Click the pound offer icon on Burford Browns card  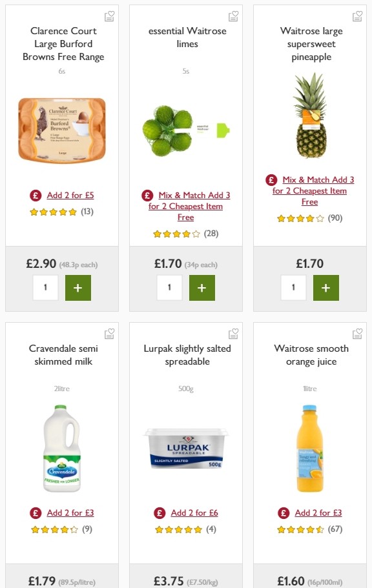[x=34, y=195]
